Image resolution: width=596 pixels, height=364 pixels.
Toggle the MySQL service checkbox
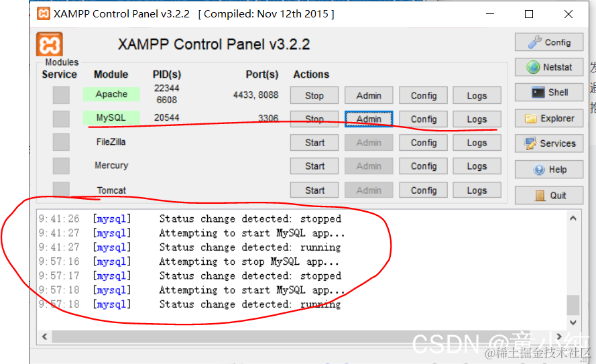click(x=61, y=119)
